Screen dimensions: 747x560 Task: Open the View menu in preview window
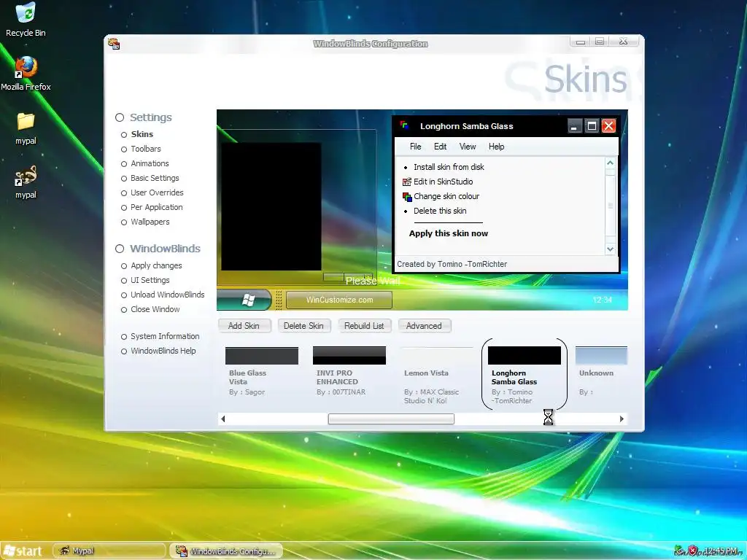click(468, 147)
